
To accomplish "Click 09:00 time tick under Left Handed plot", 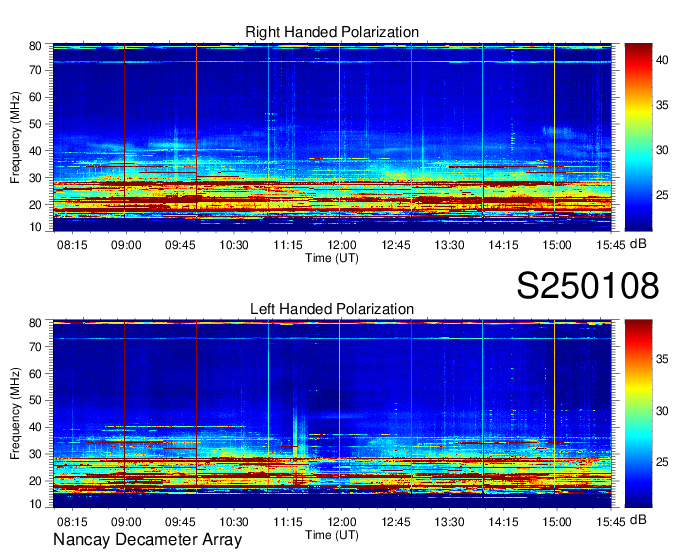I will tap(126, 522).
